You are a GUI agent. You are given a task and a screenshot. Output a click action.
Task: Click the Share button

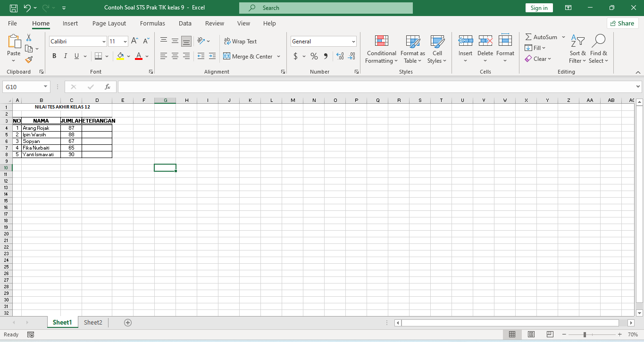(x=622, y=23)
